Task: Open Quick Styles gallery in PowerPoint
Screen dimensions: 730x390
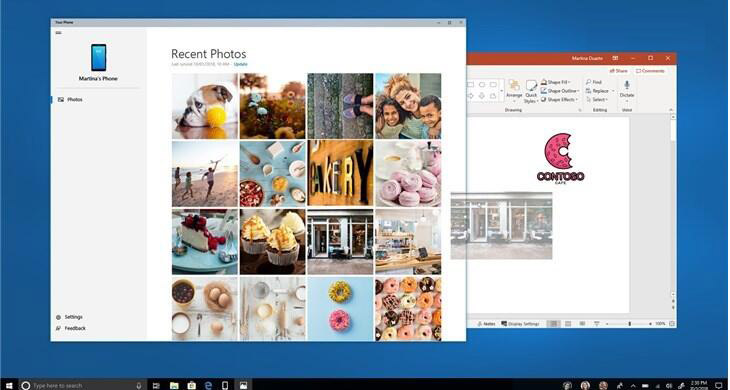Action: click(x=531, y=92)
